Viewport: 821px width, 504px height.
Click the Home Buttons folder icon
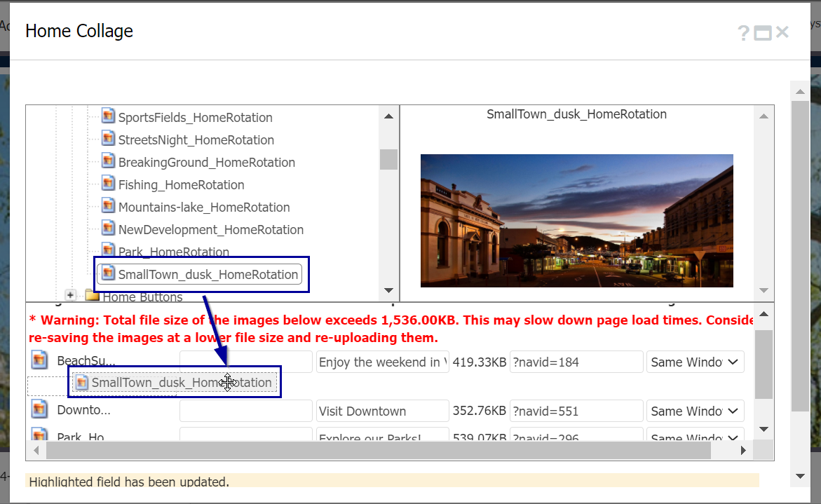tap(91, 295)
